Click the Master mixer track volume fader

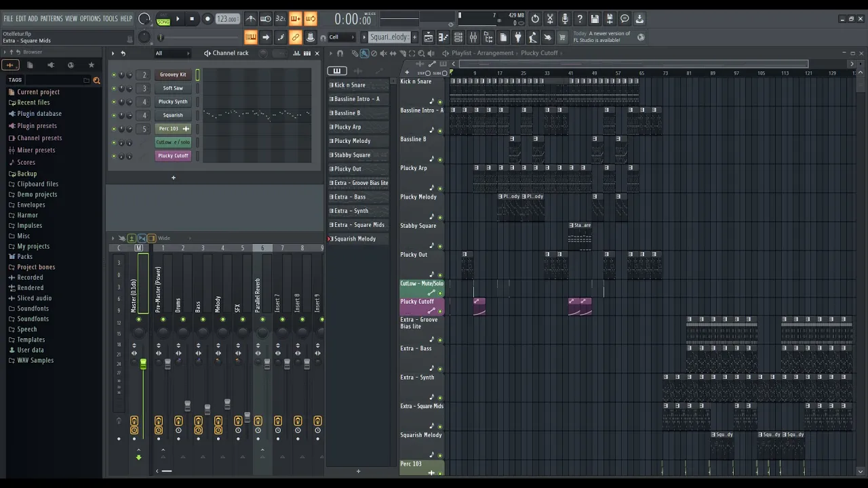[x=143, y=365]
